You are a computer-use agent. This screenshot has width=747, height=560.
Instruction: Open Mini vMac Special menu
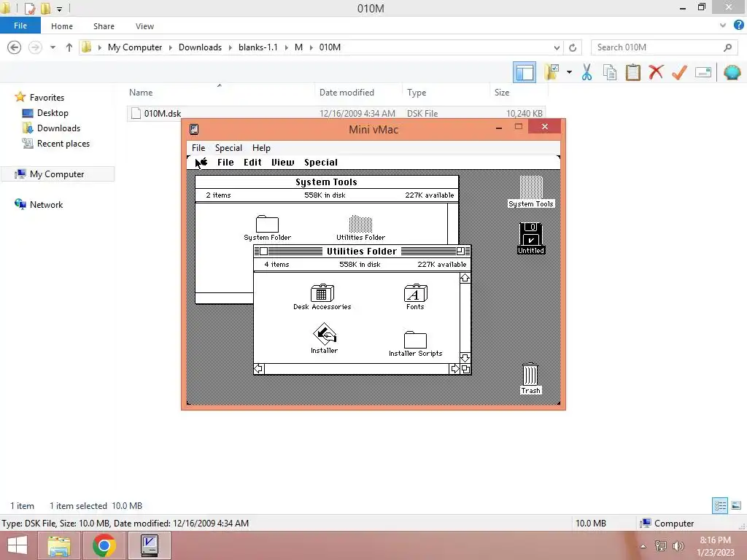(x=228, y=147)
